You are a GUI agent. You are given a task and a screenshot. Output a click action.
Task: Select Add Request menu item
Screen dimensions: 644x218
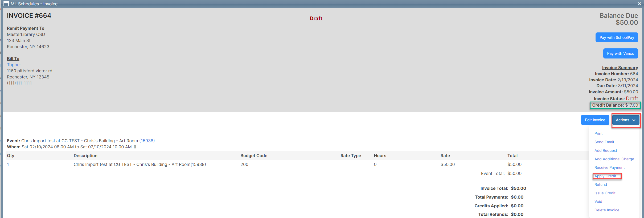pyautogui.click(x=606, y=150)
